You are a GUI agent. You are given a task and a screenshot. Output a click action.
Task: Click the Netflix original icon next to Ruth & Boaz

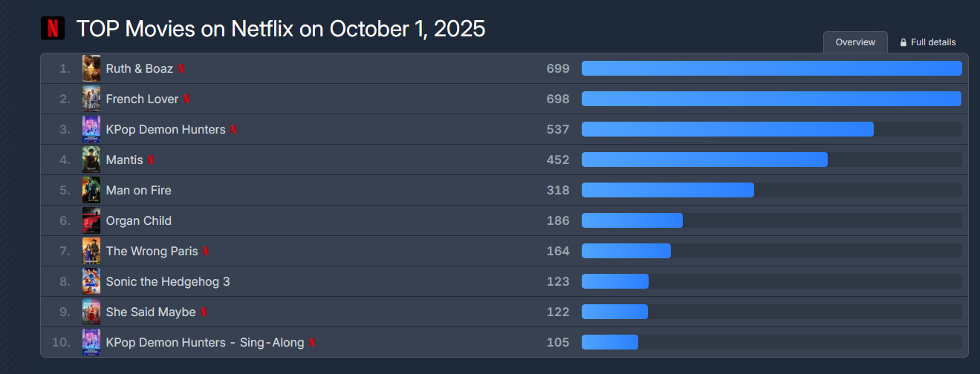click(x=181, y=69)
